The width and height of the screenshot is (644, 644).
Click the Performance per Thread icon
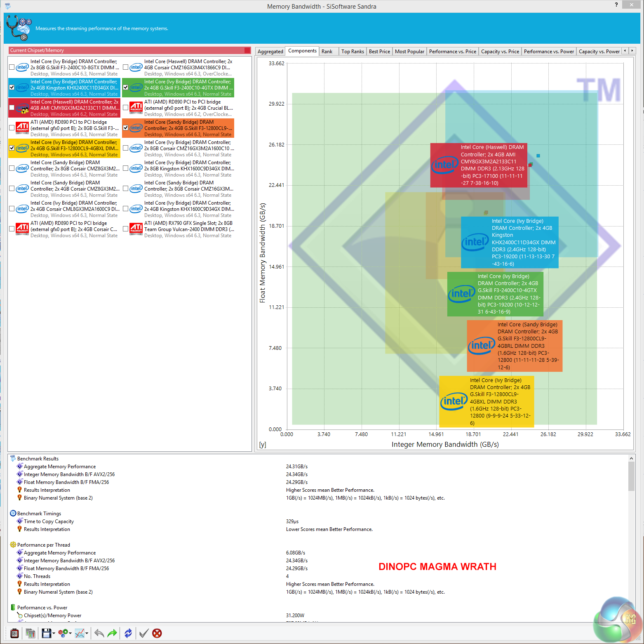pyautogui.click(x=13, y=545)
